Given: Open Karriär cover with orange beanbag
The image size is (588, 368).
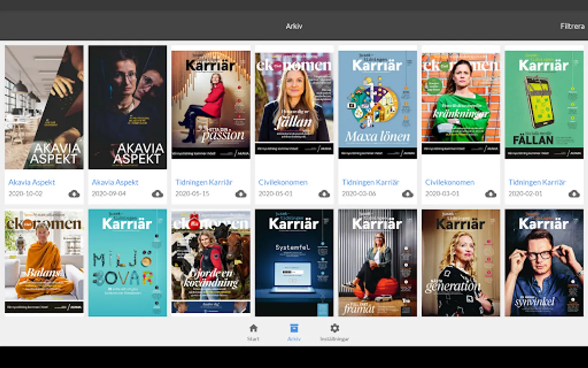Looking at the screenshot, I should tap(378, 263).
